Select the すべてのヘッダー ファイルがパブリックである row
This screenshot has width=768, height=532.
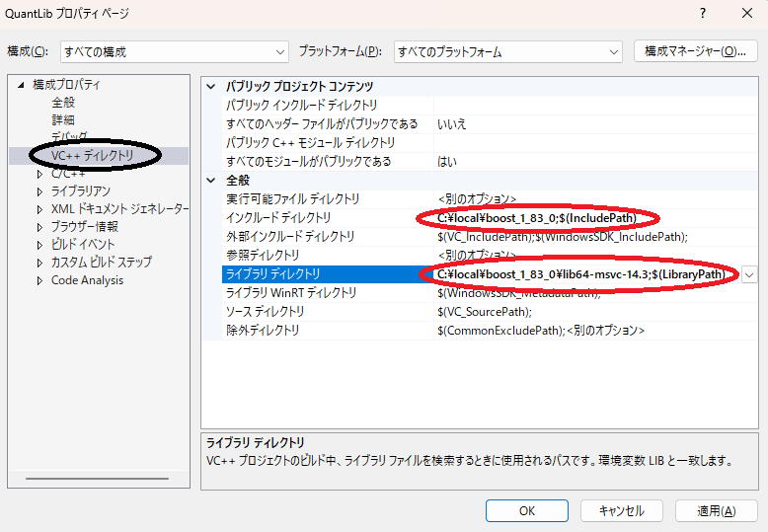(490, 124)
